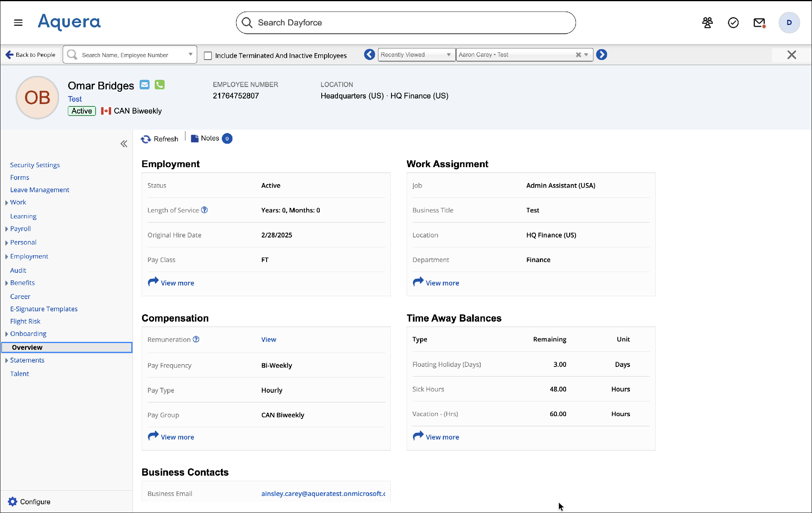Open E-Signature Templates in sidebar

44,309
